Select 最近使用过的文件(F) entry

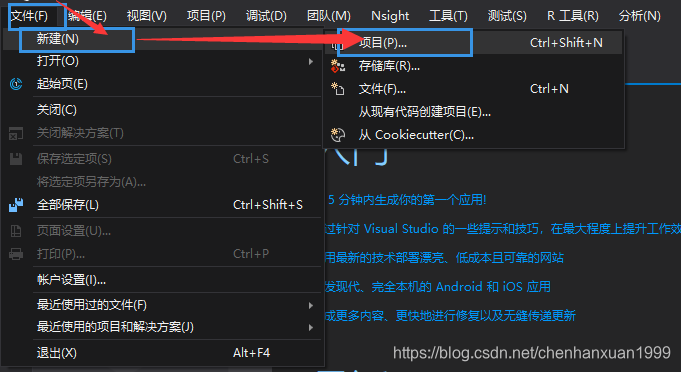coord(163,305)
